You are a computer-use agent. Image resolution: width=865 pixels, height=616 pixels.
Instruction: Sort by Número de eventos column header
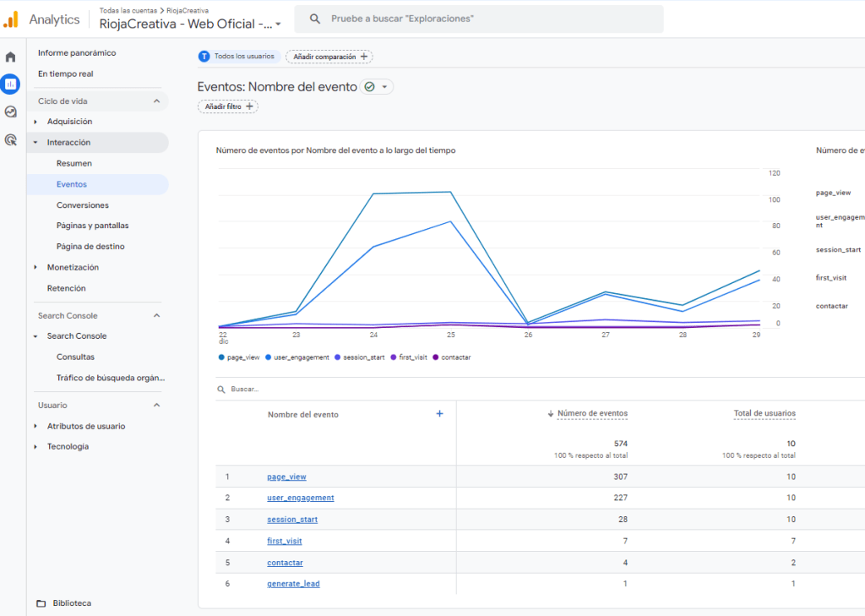(x=592, y=413)
